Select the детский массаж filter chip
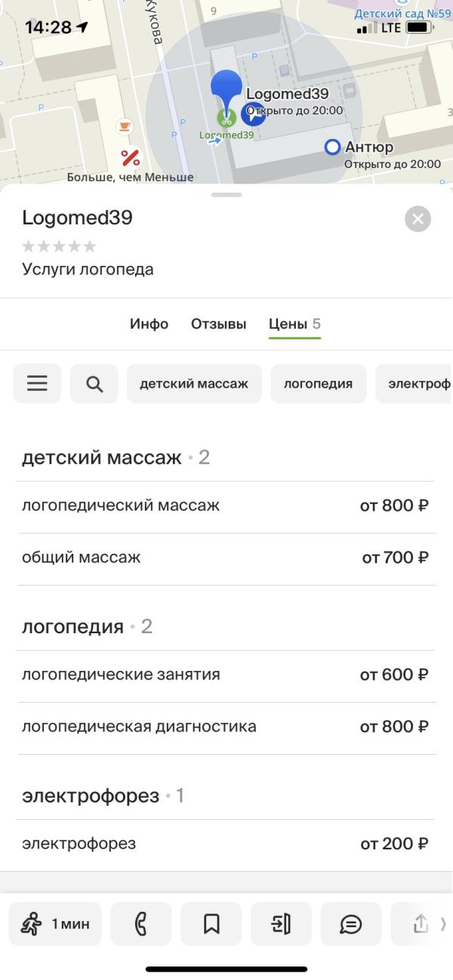This screenshot has width=453, height=980. click(194, 384)
